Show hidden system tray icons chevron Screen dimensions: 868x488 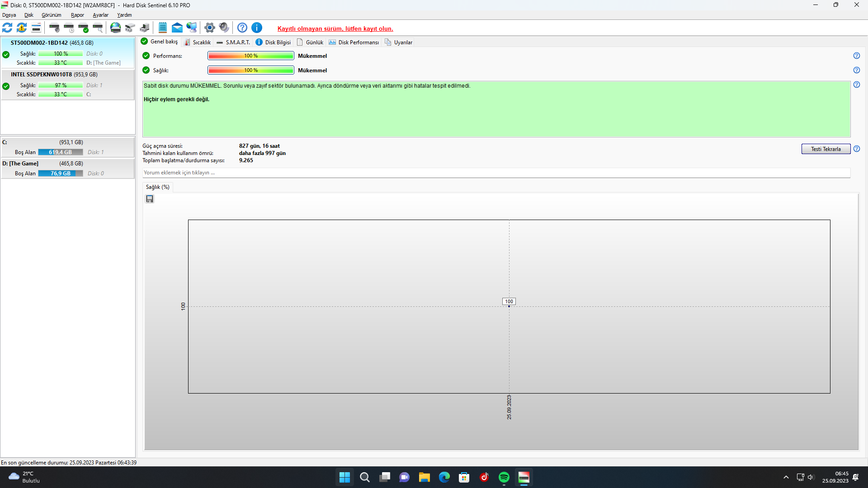point(786,477)
